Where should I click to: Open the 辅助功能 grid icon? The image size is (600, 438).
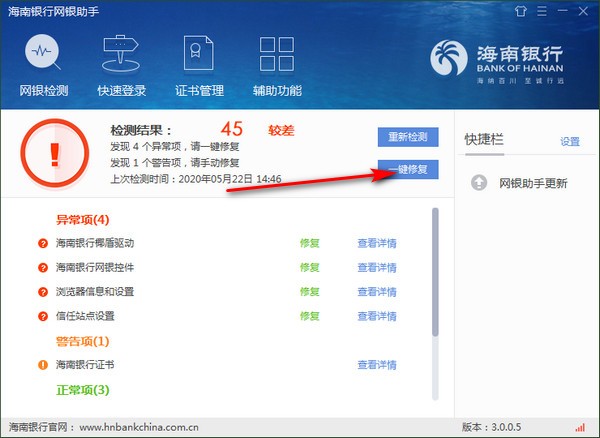[277, 54]
